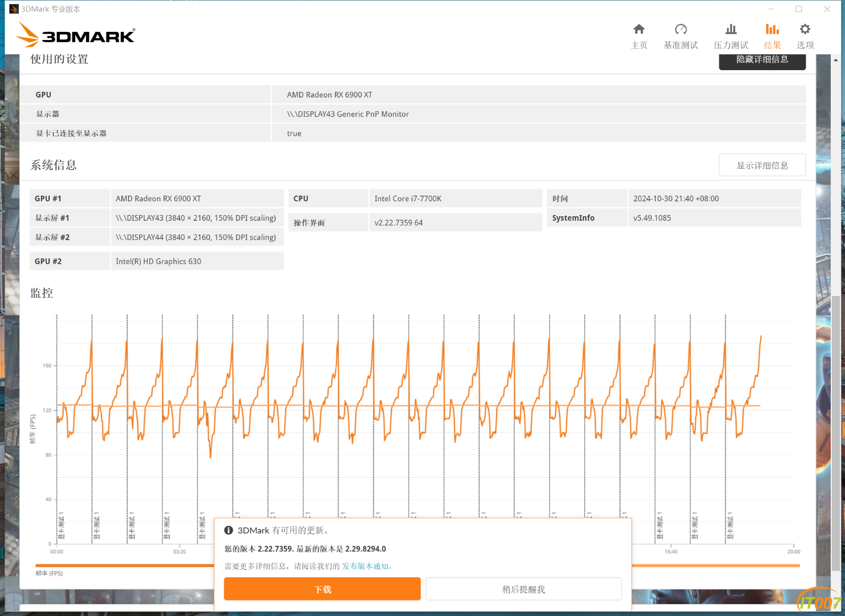Click the benchmark gauge icon
The height and width of the screenshot is (616, 845).
680,29
